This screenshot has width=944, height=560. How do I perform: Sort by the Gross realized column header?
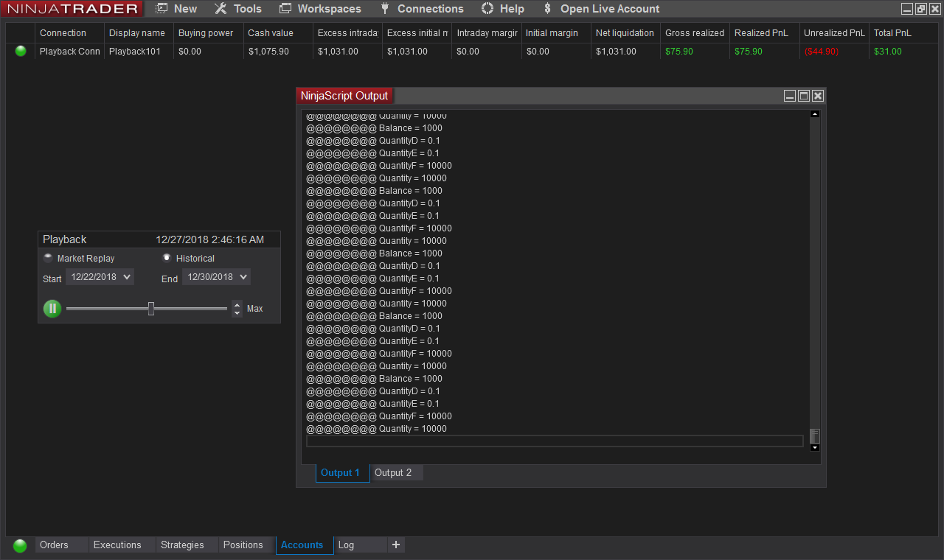[695, 33]
